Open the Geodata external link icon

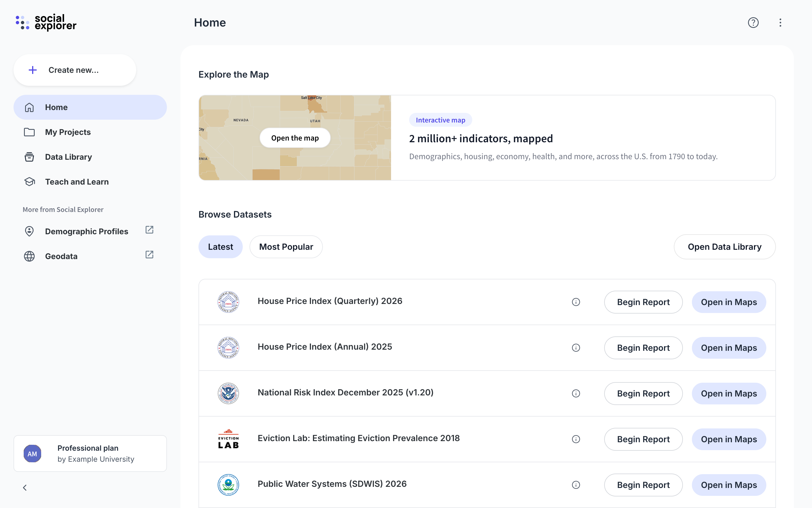coord(149,255)
